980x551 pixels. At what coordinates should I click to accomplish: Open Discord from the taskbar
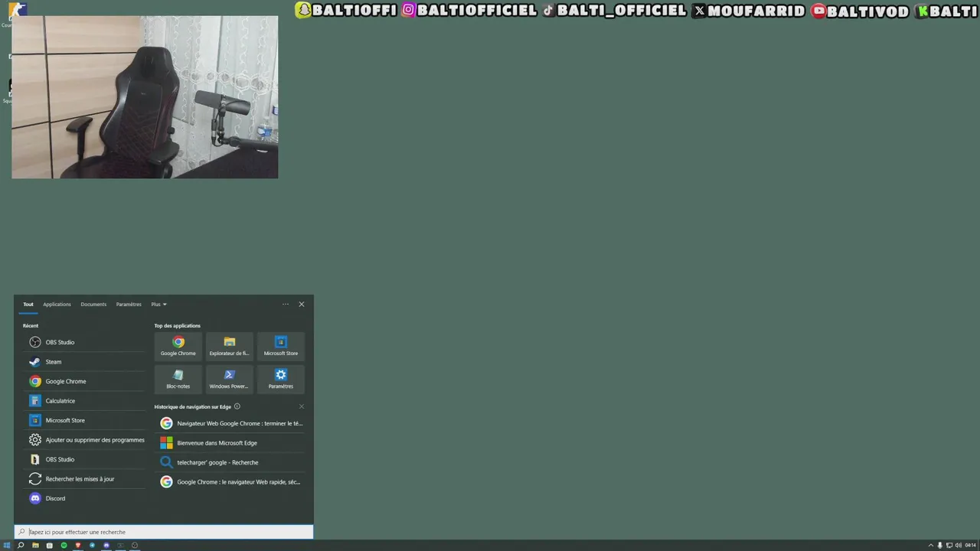pos(106,546)
